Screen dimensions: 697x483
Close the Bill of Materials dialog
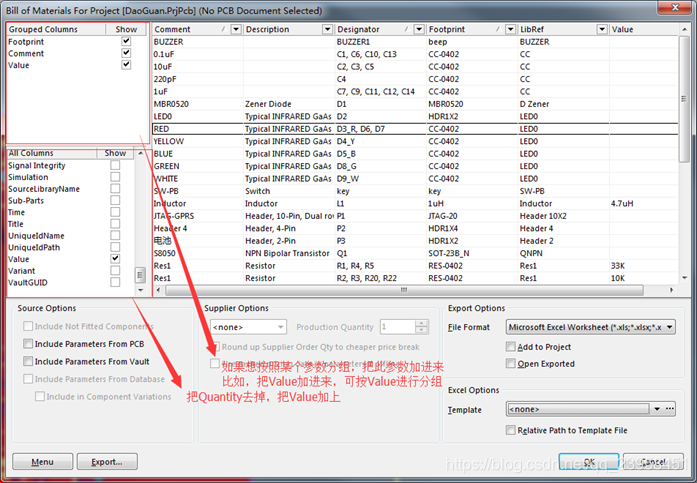tap(675, 7)
